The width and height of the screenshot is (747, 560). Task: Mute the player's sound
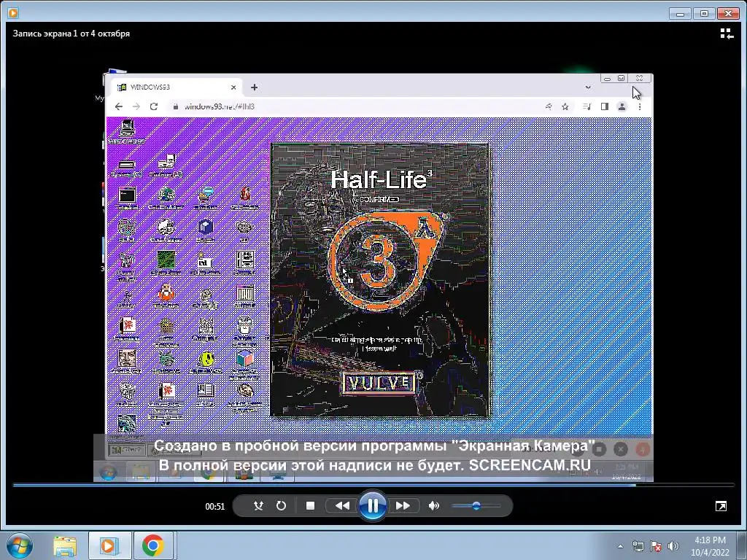click(x=433, y=506)
